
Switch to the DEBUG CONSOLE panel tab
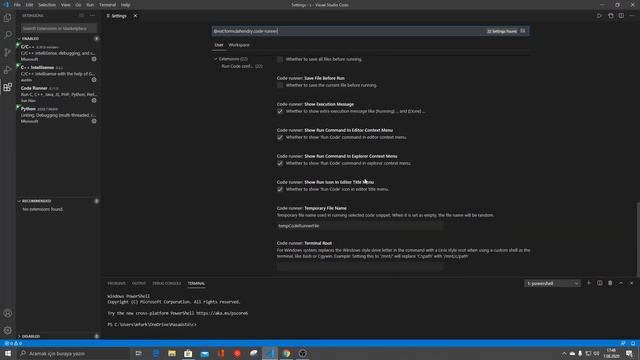167,283
